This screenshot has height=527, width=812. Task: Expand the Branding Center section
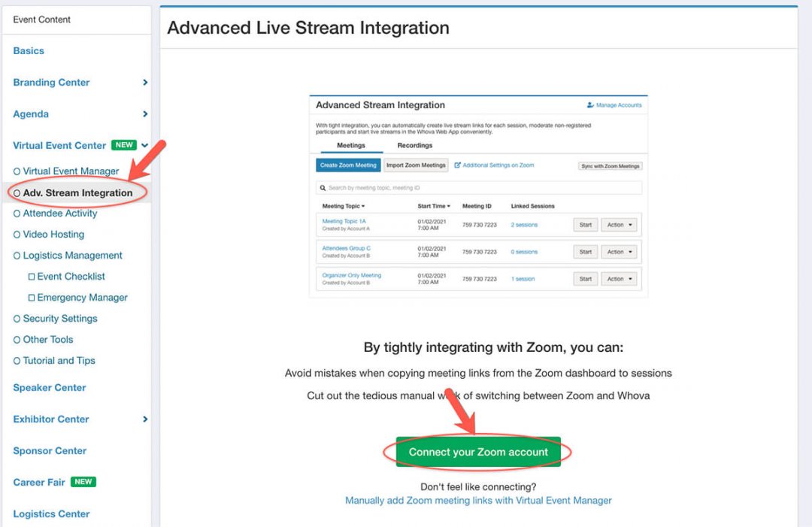tap(145, 82)
